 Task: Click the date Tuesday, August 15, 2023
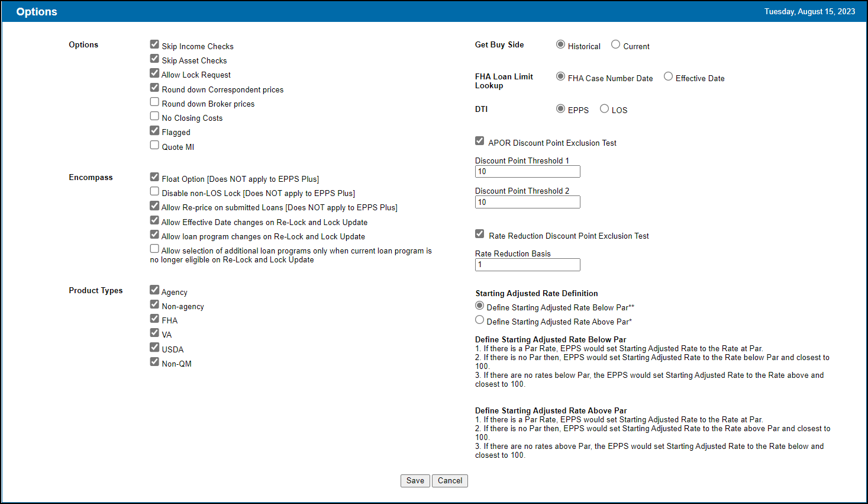click(809, 12)
